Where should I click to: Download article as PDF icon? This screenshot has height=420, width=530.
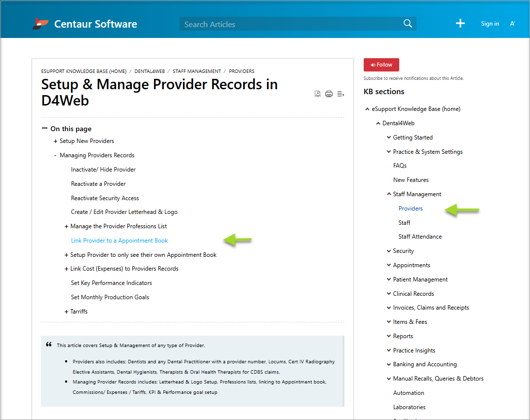coord(317,94)
